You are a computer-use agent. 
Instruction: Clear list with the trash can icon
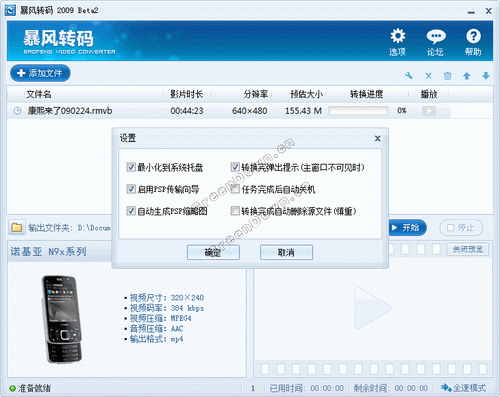pyautogui.click(x=447, y=76)
